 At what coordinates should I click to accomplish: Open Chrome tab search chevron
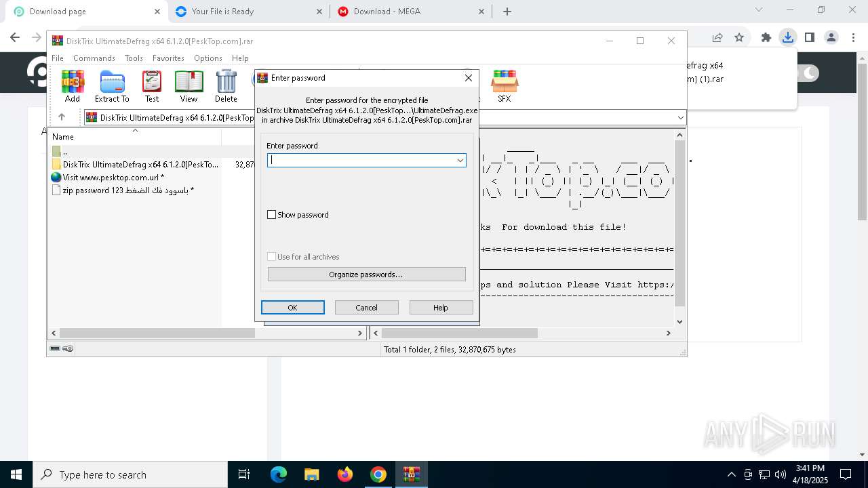pos(759,10)
